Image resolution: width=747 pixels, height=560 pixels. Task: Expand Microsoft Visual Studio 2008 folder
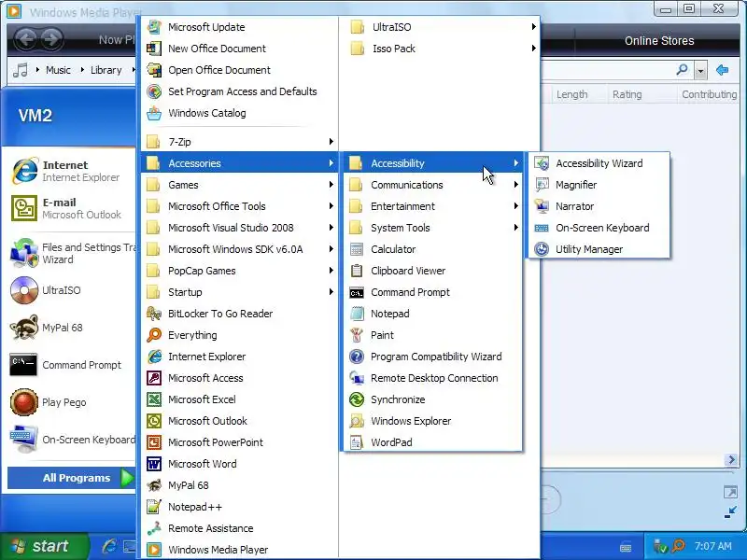click(240, 228)
